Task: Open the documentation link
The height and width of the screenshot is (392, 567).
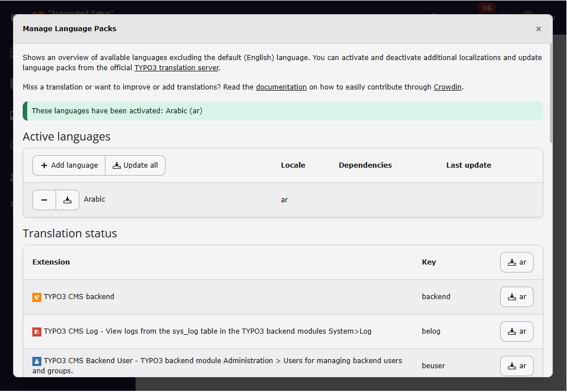Action: (281, 87)
